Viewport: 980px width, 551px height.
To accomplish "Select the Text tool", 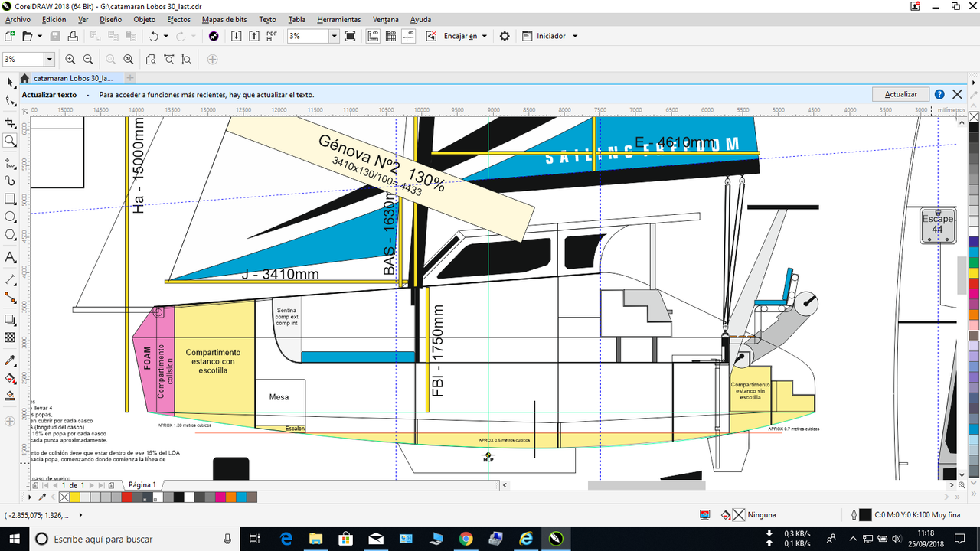I will click(x=10, y=257).
